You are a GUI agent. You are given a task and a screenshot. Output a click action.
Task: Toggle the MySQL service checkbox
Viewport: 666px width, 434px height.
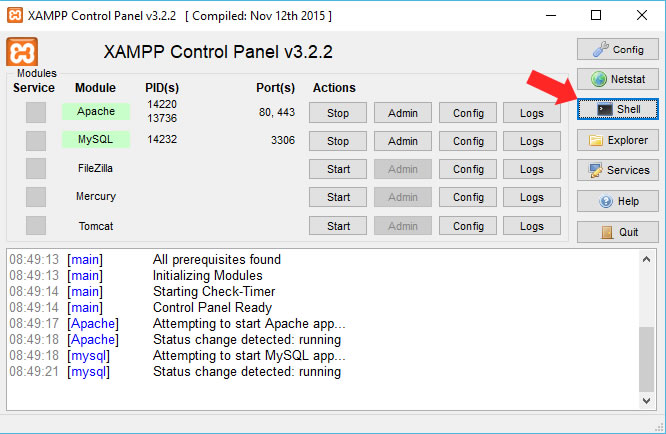36,141
